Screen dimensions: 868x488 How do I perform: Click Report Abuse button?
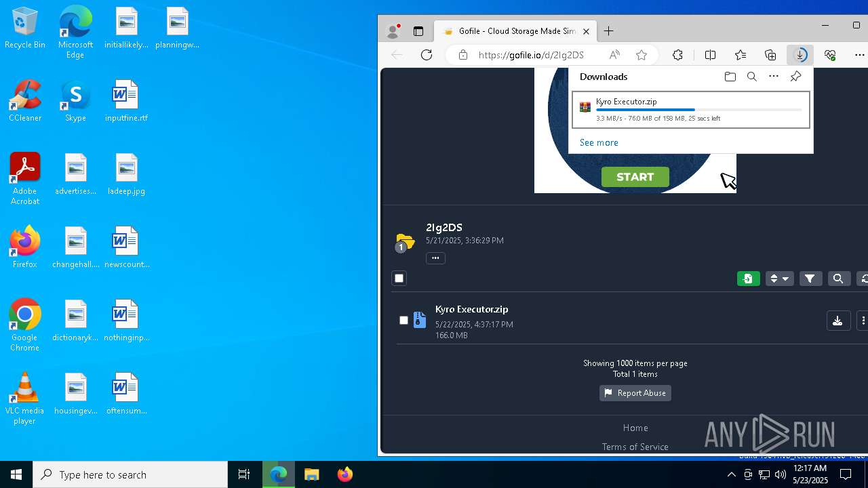635,393
